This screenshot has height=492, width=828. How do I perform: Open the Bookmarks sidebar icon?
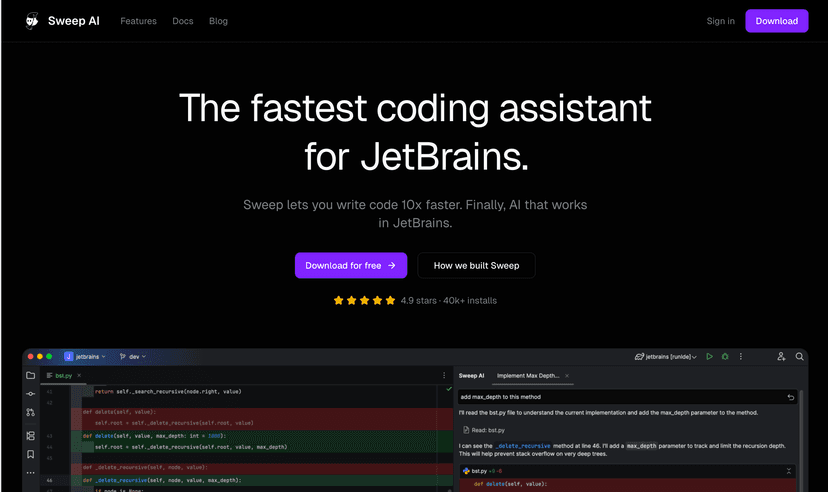[31, 454]
